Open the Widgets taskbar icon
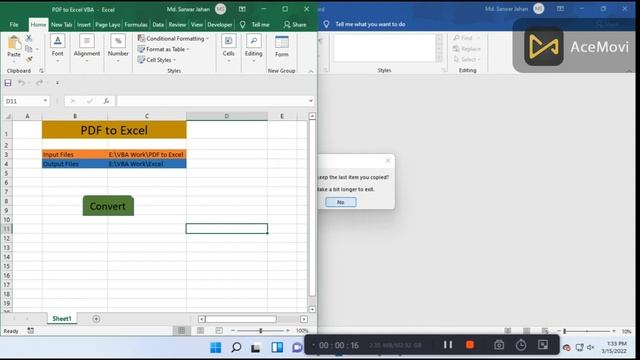640x360 pixels. (x=277, y=347)
